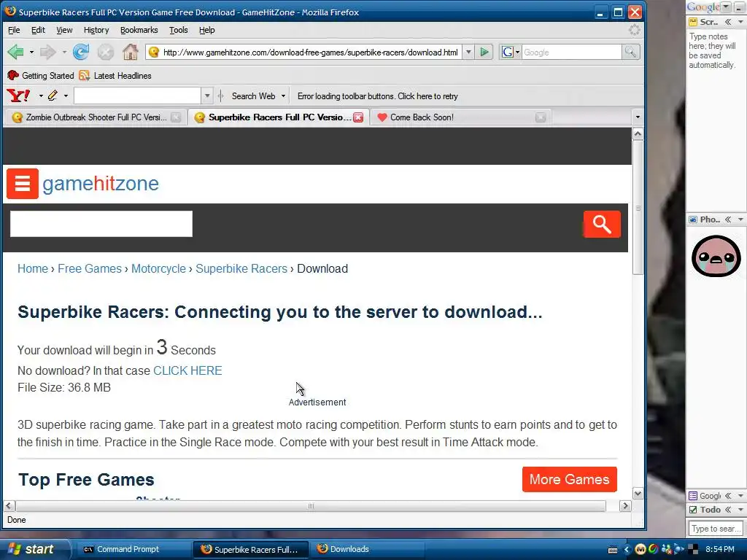747x560 pixels.
Task: Open the search engine selector dropdown
Action: 517,52
